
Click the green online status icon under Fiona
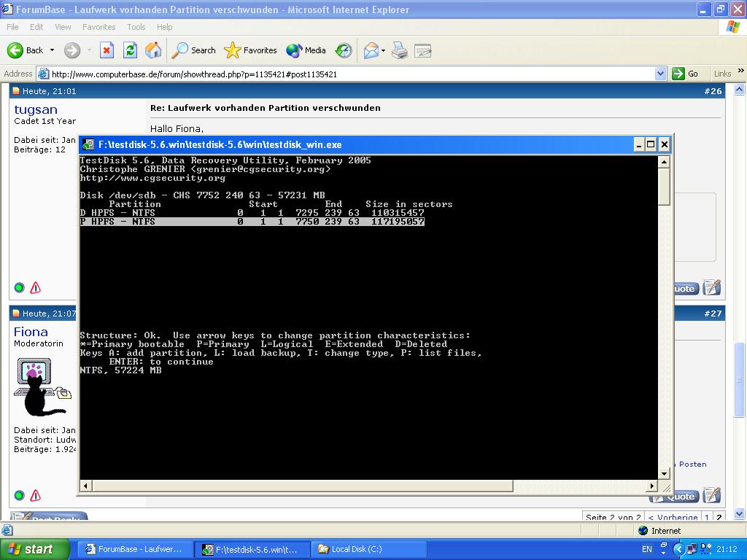19,496
